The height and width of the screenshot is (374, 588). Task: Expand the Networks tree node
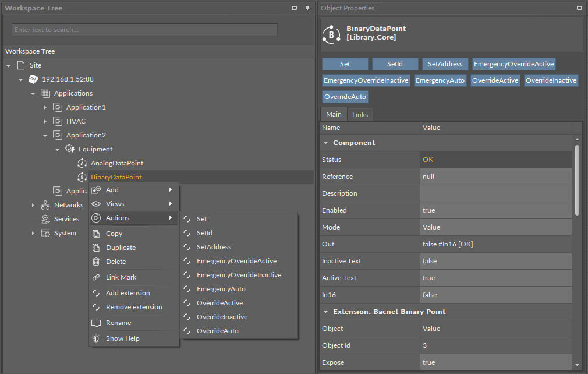click(x=33, y=205)
